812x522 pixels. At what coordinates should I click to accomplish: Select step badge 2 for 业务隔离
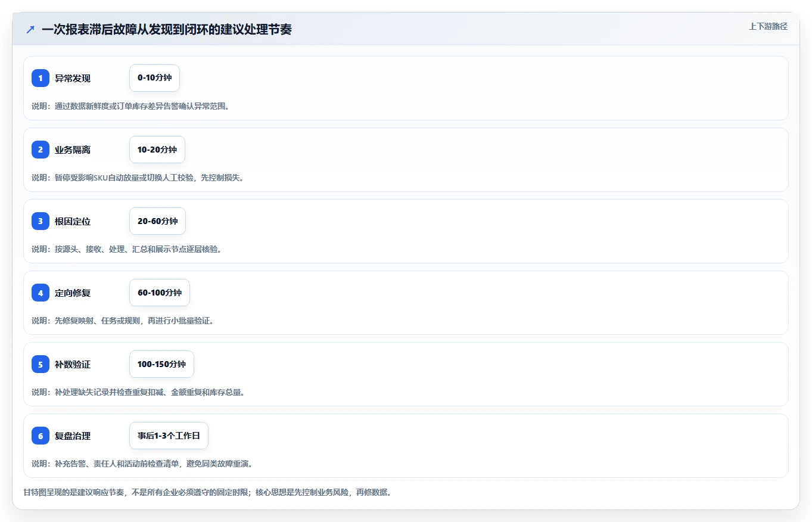pos(41,150)
